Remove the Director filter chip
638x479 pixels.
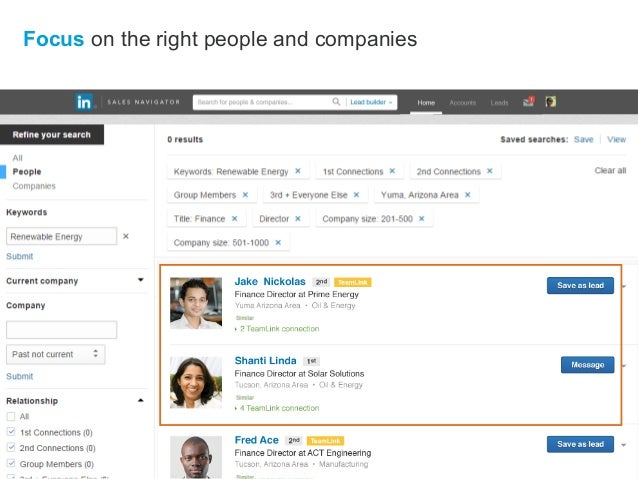pos(298,219)
